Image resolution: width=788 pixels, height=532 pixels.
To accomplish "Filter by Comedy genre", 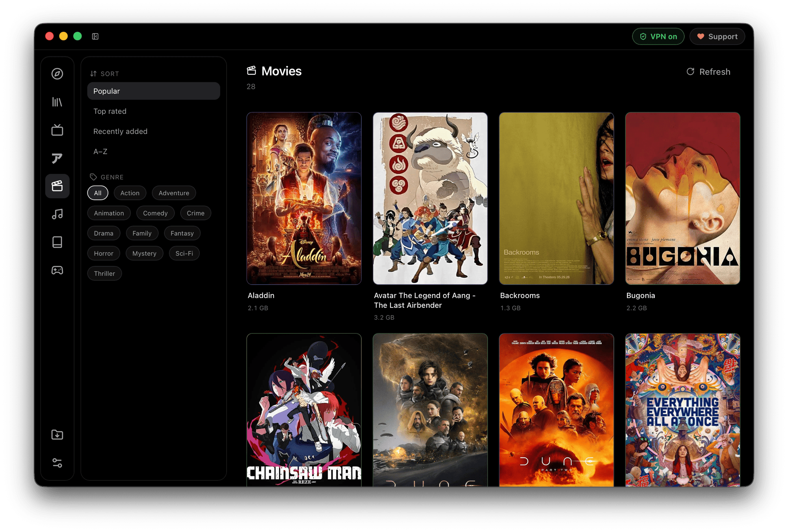I will click(155, 213).
